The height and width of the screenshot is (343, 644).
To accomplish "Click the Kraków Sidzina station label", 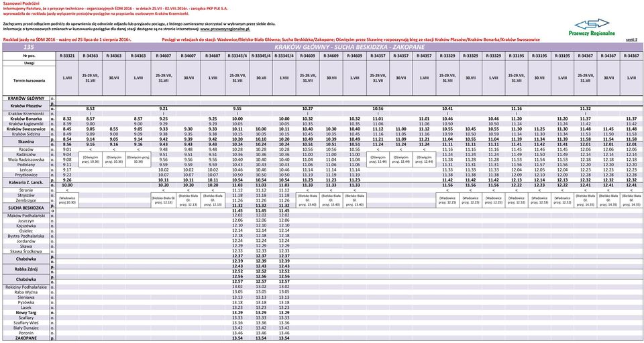I will click(x=27, y=134).
